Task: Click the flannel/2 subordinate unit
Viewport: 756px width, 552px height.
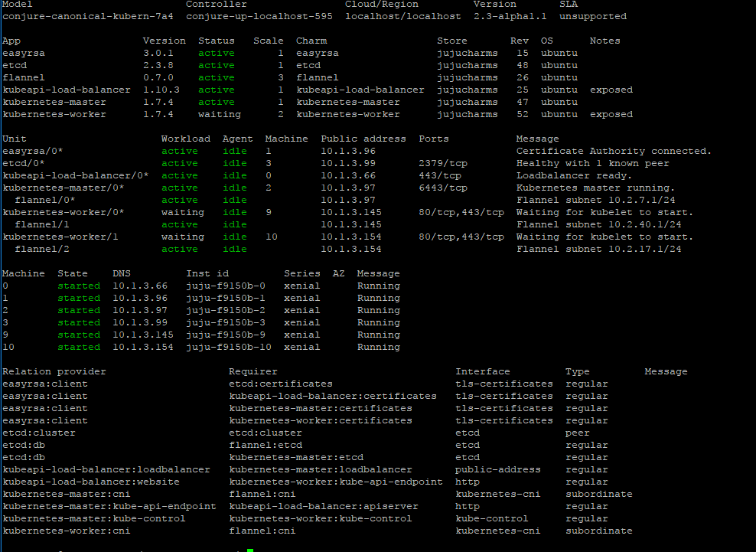Action: pos(42,249)
